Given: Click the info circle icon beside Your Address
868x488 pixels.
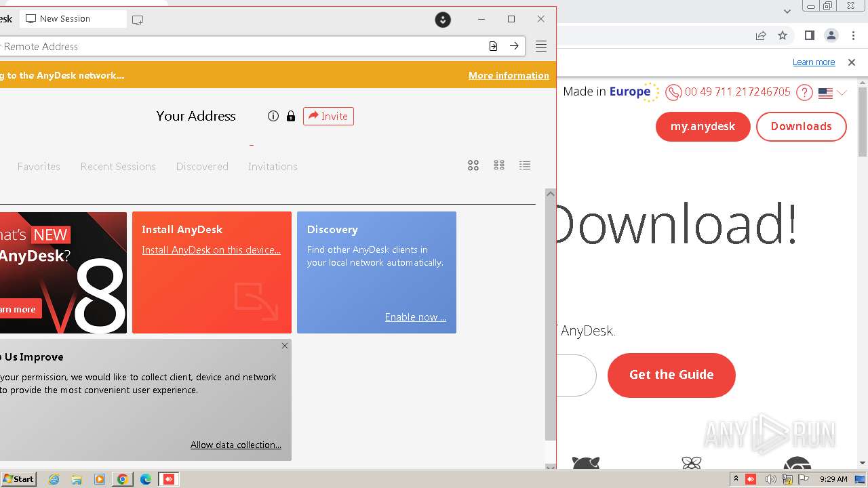Looking at the screenshot, I should [273, 116].
